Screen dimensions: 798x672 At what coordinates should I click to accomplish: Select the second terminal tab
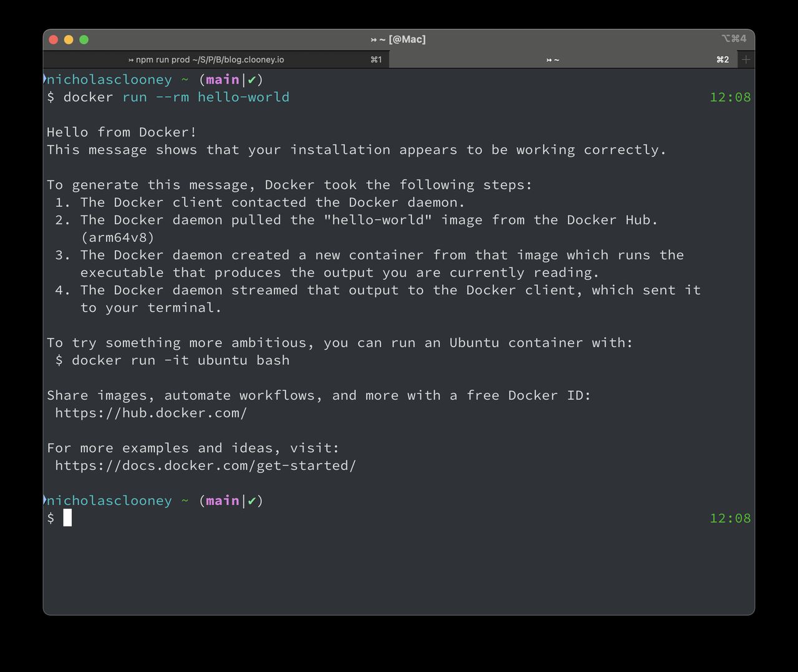[563, 60]
